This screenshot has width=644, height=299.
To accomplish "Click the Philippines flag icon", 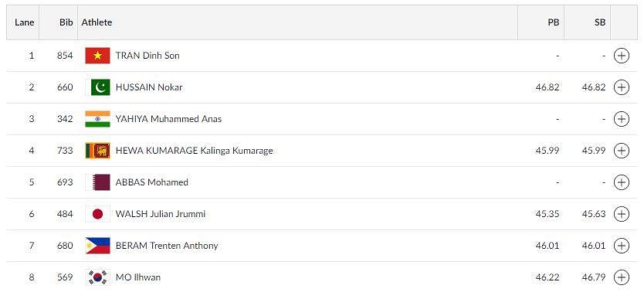I will pyautogui.click(x=98, y=246).
